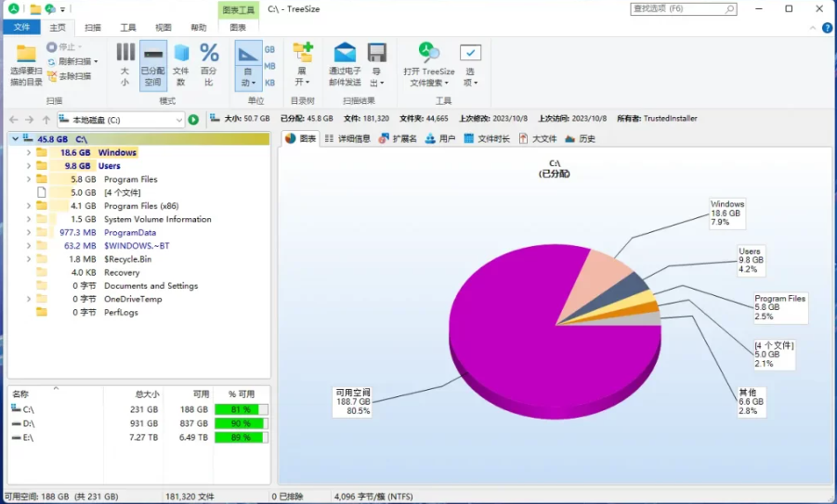Send scan results via email

click(345, 65)
